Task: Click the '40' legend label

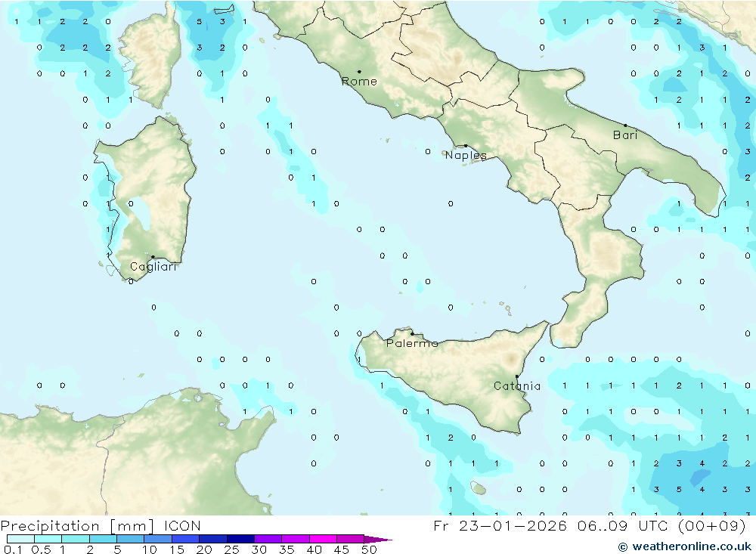Action: tap(314, 549)
